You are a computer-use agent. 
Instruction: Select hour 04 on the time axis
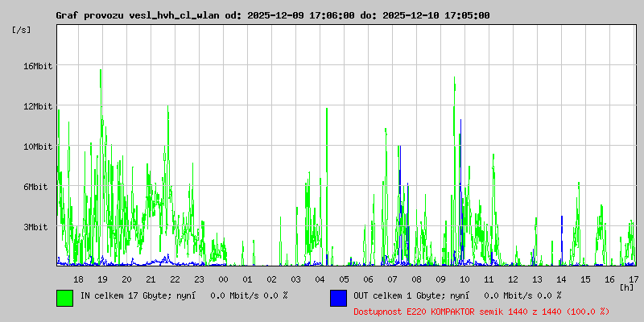click(x=320, y=279)
